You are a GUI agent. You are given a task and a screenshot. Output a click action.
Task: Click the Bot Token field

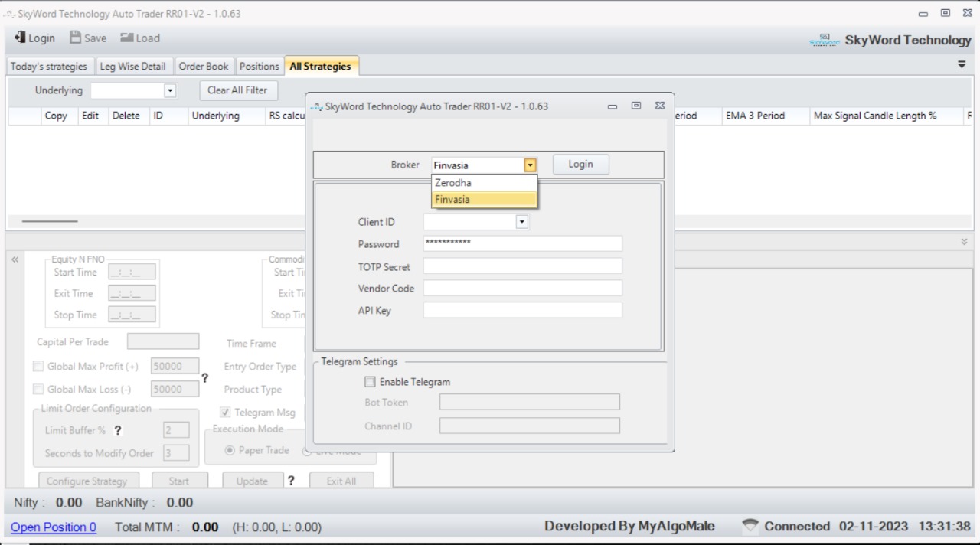530,403
